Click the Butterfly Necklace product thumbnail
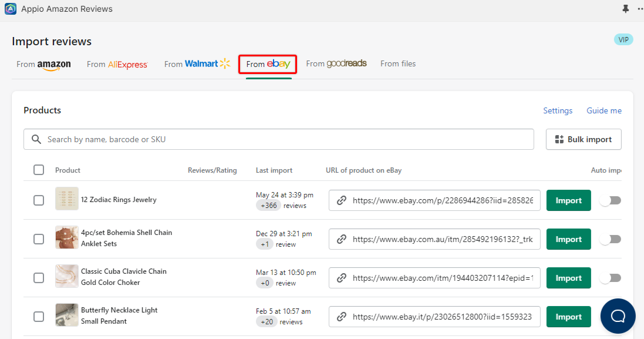 [67, 315]
